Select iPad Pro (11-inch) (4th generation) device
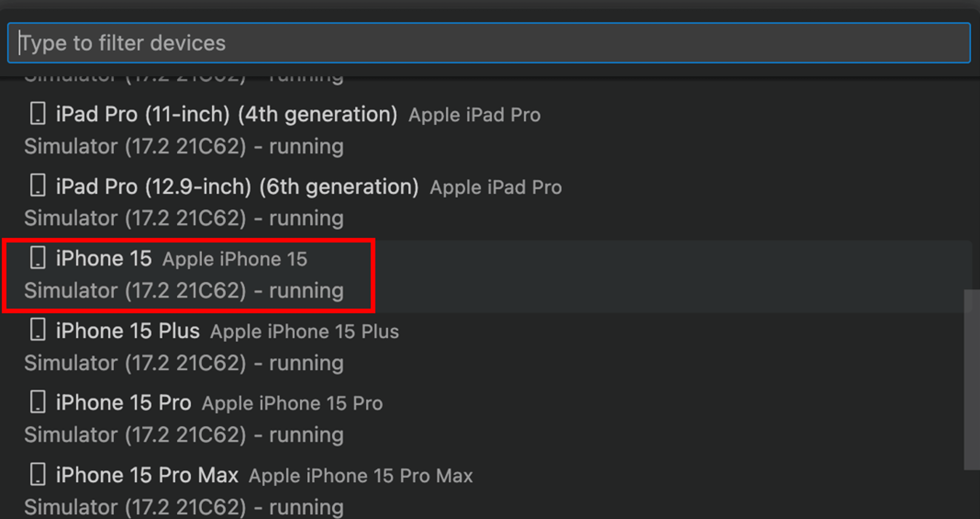Viewport: 980px width, 519px height. click(226, 114)
